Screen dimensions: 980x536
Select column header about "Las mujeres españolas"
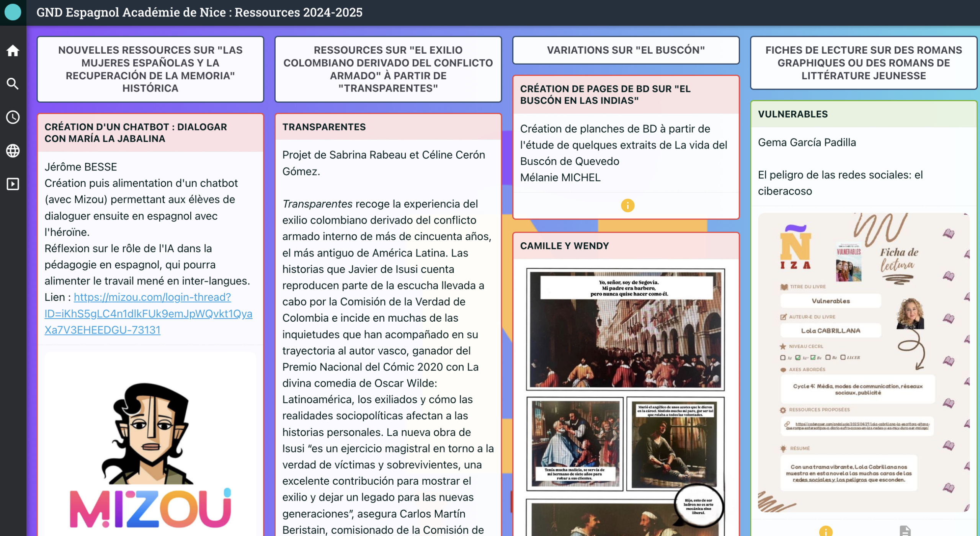(x=150, y=69)
